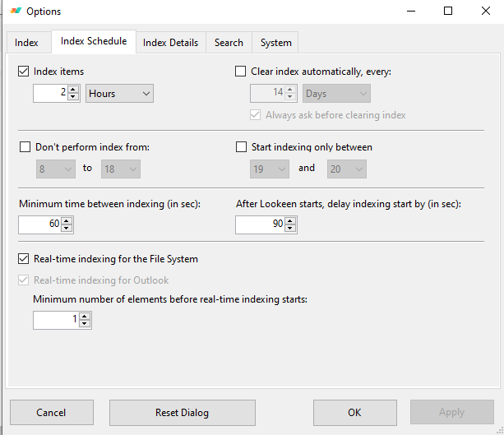Increase minimum number of elements spinner
This screenshot has width=504, height=435.
85,317
